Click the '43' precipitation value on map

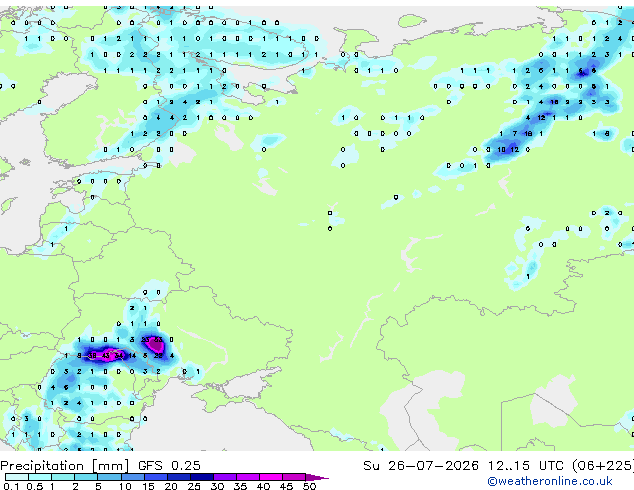(x=106, y=356)
